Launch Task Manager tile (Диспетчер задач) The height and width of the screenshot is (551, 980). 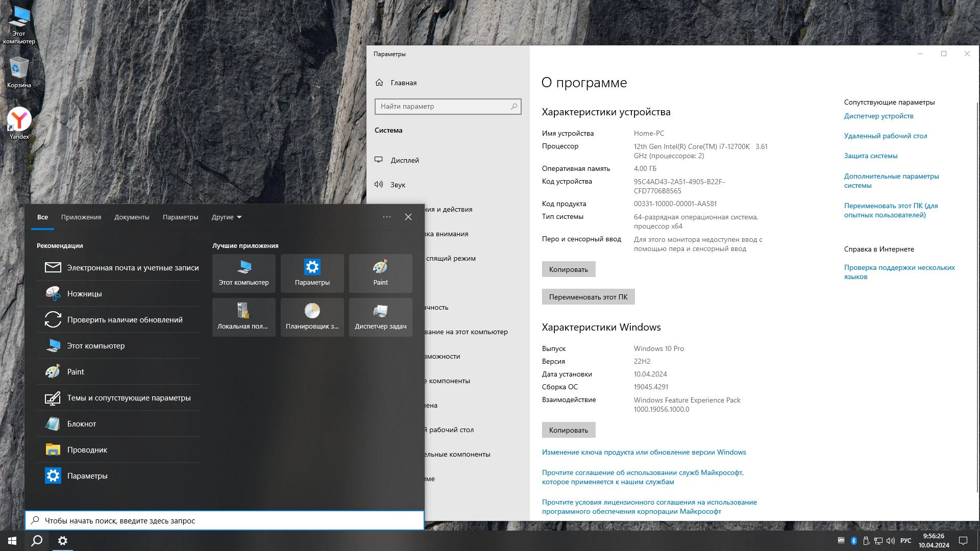[x=380, y=317]
